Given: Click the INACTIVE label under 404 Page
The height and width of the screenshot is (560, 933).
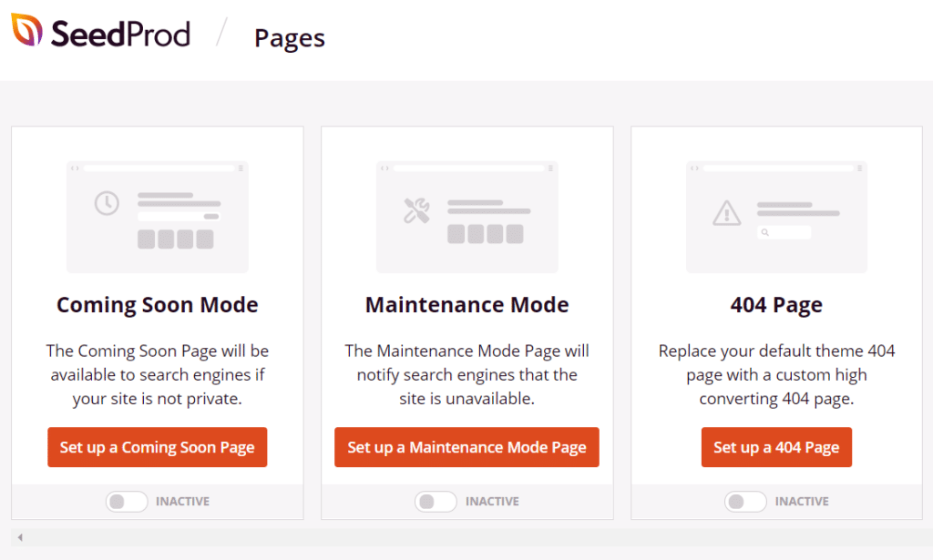Looking at the screenshot, I should click(x=802, y=502).
